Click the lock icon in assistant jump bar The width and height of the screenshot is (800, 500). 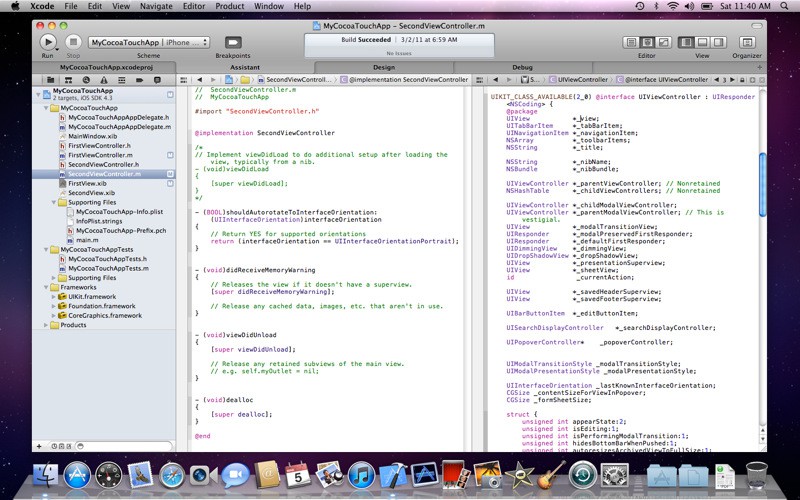742,80
